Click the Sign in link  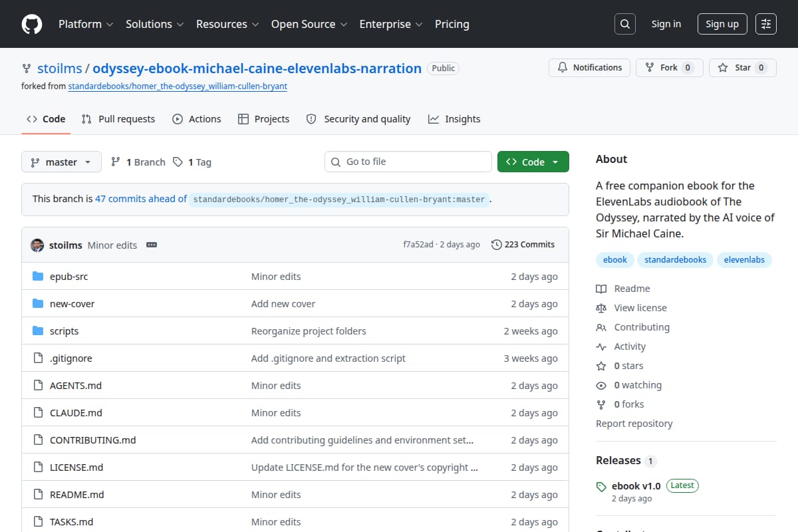pos(666,24)
